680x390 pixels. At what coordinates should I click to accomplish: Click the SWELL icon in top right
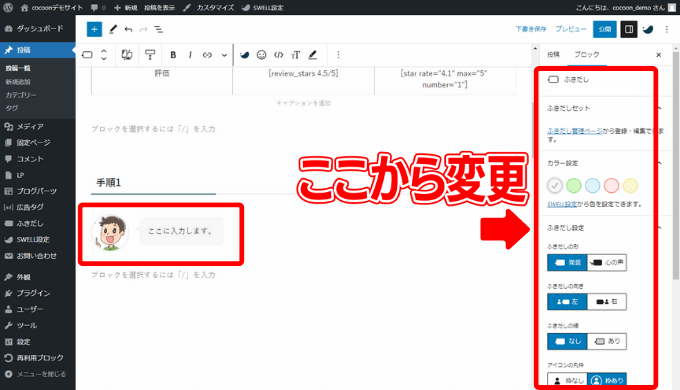(648, 29)
